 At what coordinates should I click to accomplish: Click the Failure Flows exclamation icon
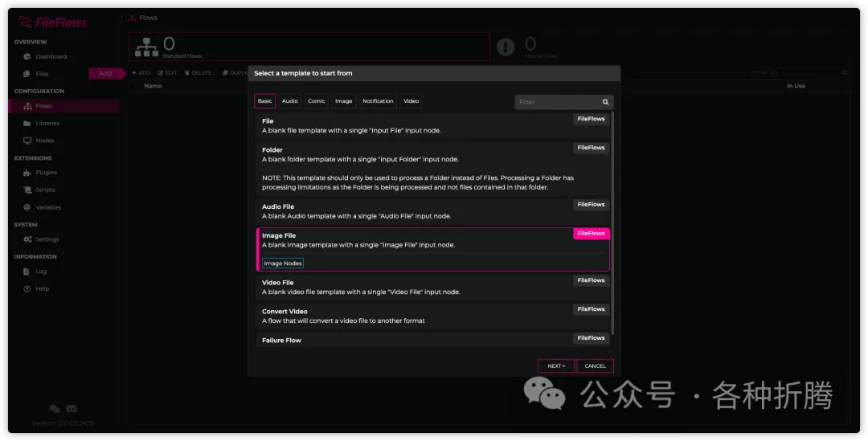point(506,47)
